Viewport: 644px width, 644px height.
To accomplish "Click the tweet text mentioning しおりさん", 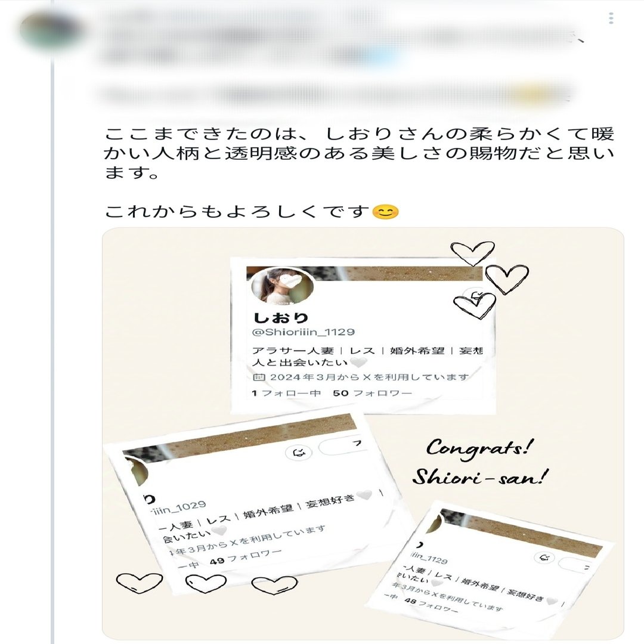I will point(359,153).
